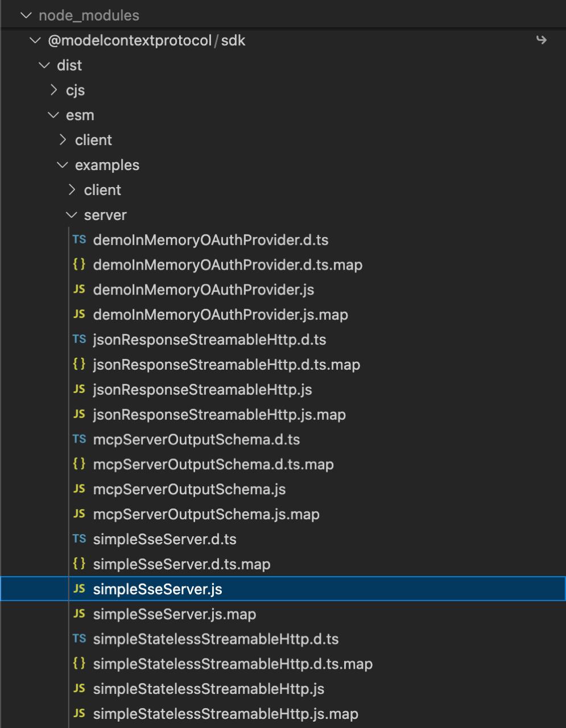Open simpleSseServer.js file
The height and width of the screenshot is (728, 566).
click(x=158, y=589)
